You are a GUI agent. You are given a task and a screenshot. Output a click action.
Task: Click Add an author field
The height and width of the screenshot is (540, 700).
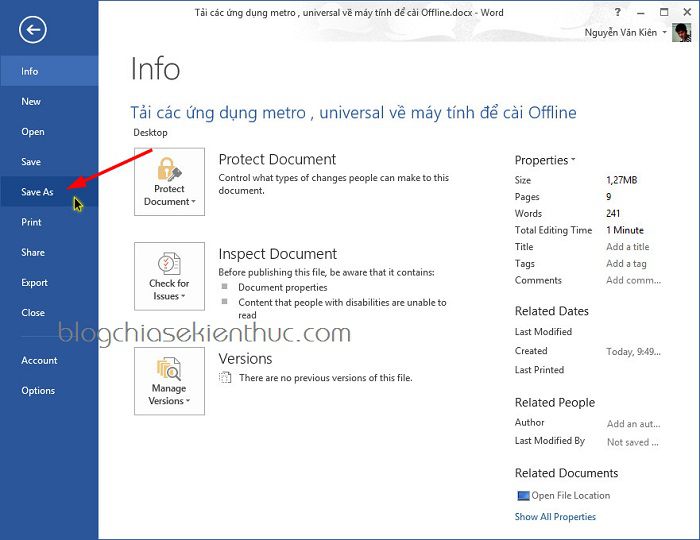(x=633, y=424)
